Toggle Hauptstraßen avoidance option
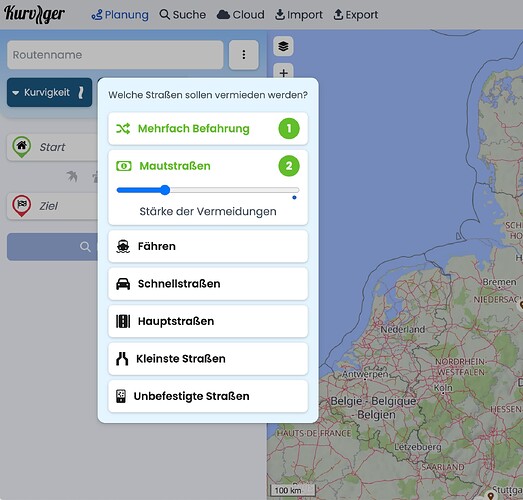Screen dimensions: 523x500 (208, 321)
